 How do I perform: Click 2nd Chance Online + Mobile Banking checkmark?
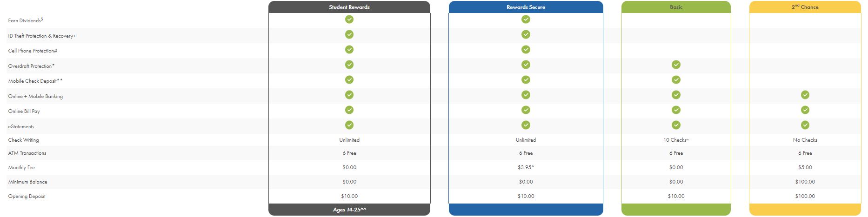[x=805, y=95]
